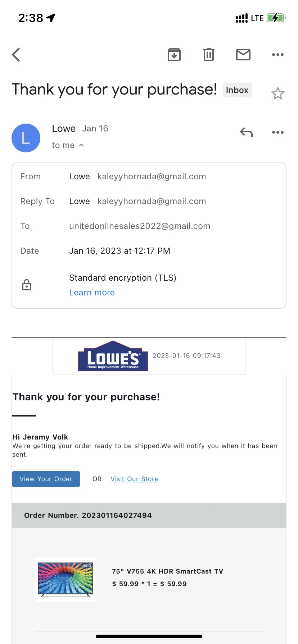298x644 pixels.
Task: Tap the blue L sender avatar
Action: point(26,138)
